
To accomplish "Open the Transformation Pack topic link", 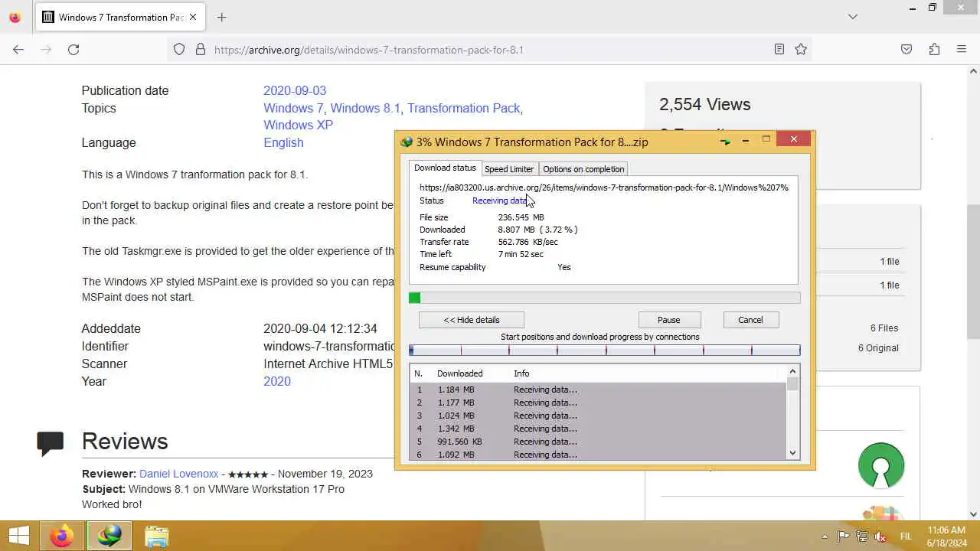I will (463, 108).
